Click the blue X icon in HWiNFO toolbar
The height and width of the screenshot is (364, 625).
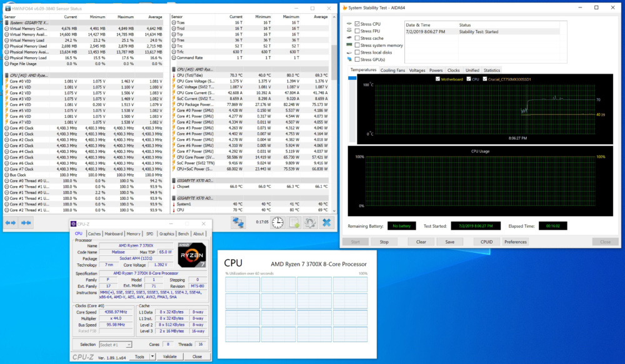326,223
